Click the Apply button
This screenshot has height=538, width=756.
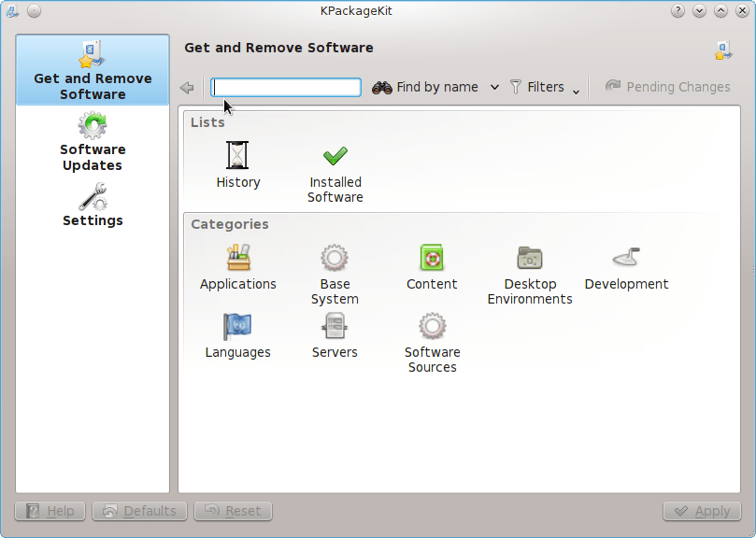702,511
